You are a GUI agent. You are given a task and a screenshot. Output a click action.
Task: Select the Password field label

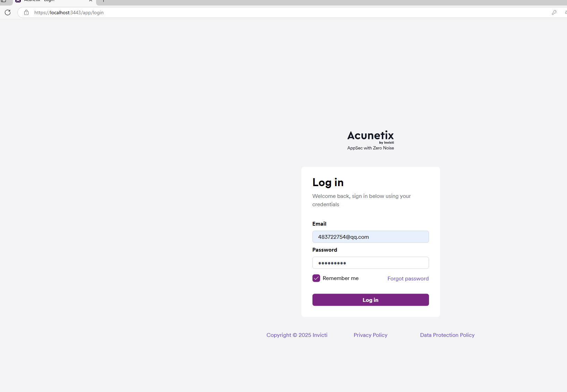coord(325,250)
